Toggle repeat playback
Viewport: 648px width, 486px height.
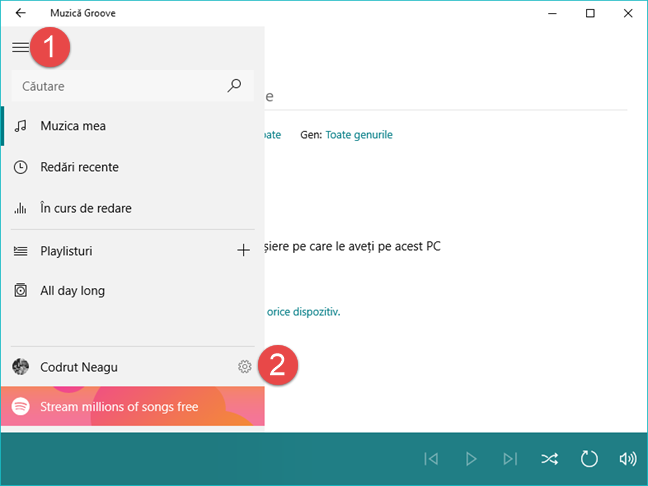click(589, 459)
